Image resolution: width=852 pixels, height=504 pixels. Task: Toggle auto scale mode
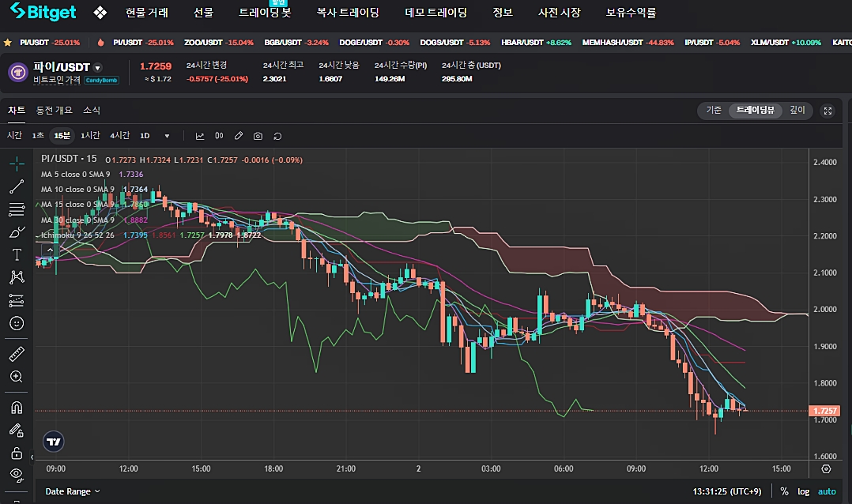tap(827, 491)
